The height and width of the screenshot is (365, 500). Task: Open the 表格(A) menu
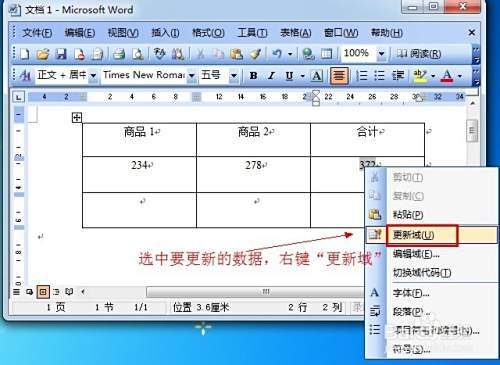pyautogui.click(x=295, y=33)
